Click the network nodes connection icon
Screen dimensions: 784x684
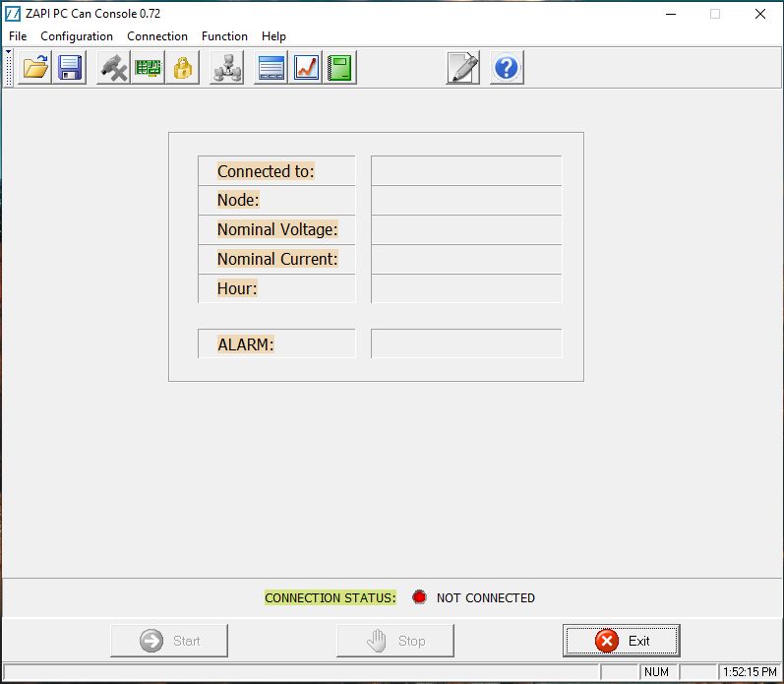coord(227,68)
